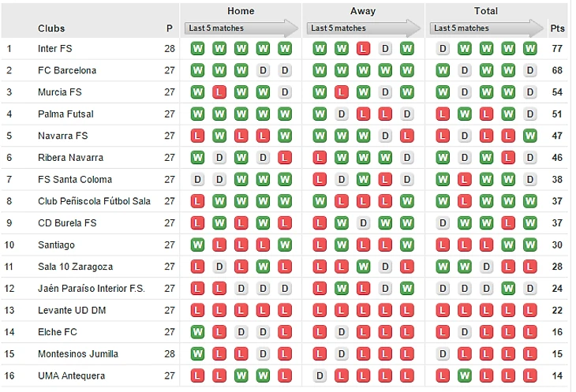
Task: Click UMA Antequera's away draw icon
Action: pos(320,375)
